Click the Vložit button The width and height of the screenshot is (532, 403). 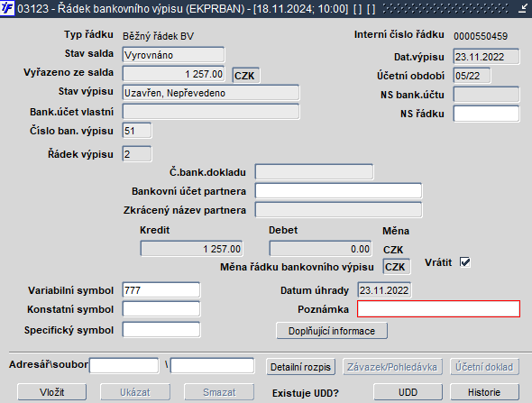point(52,392)
